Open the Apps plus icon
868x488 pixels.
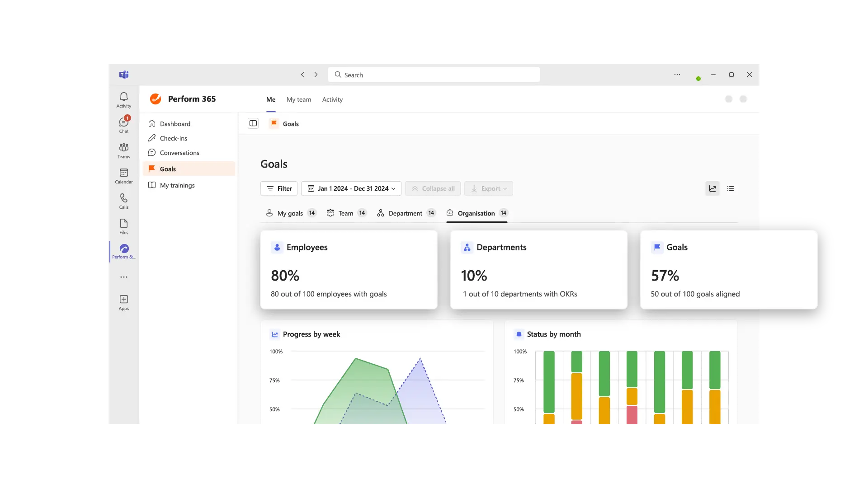pos(123,302)
